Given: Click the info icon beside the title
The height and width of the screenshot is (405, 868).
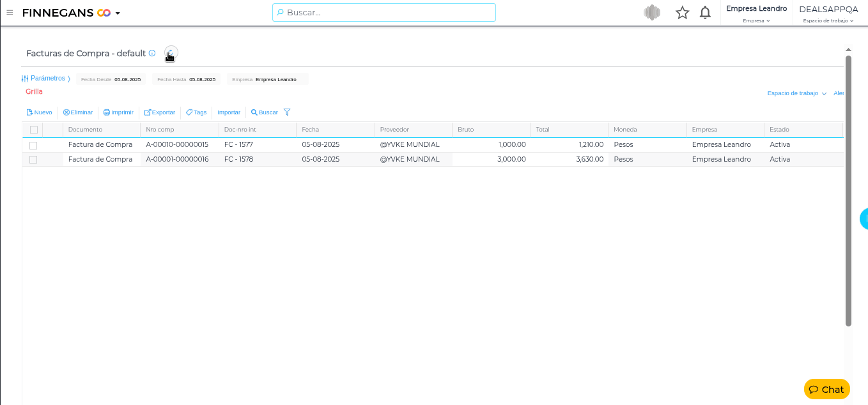Looking at the screenshot, I should (x=152, y=53).
